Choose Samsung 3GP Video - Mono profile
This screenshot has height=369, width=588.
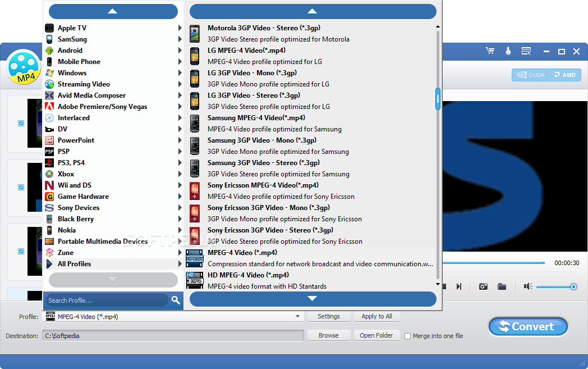pyautogui.click(x=310, y=145)
